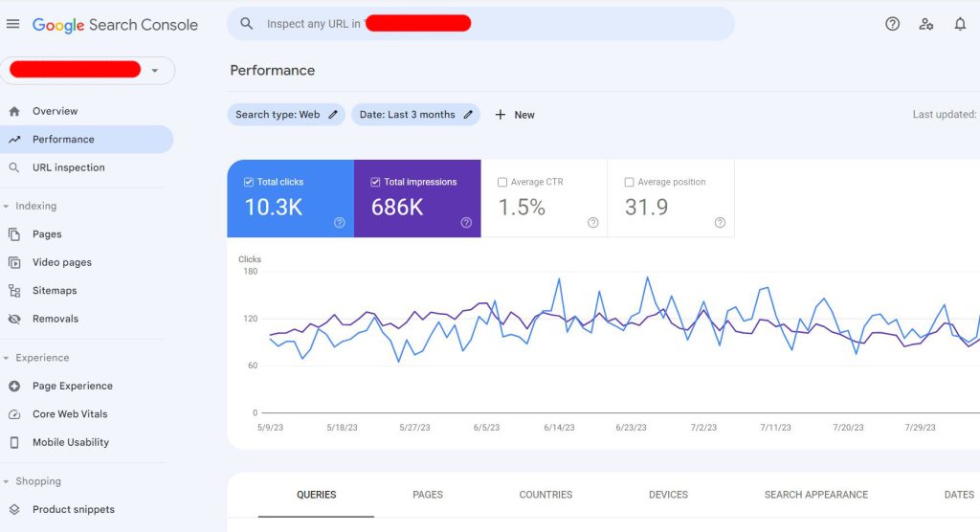Click the 686K total impressions value

(x=397, y=207)
